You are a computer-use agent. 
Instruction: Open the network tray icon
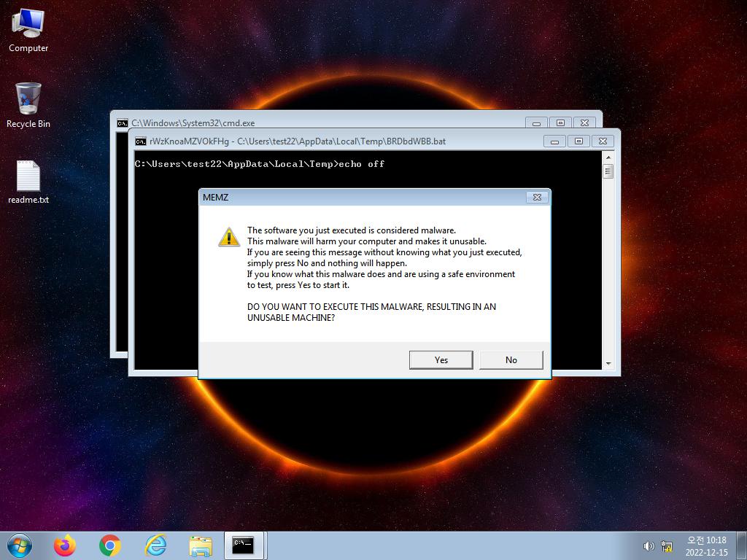[667, 546]
